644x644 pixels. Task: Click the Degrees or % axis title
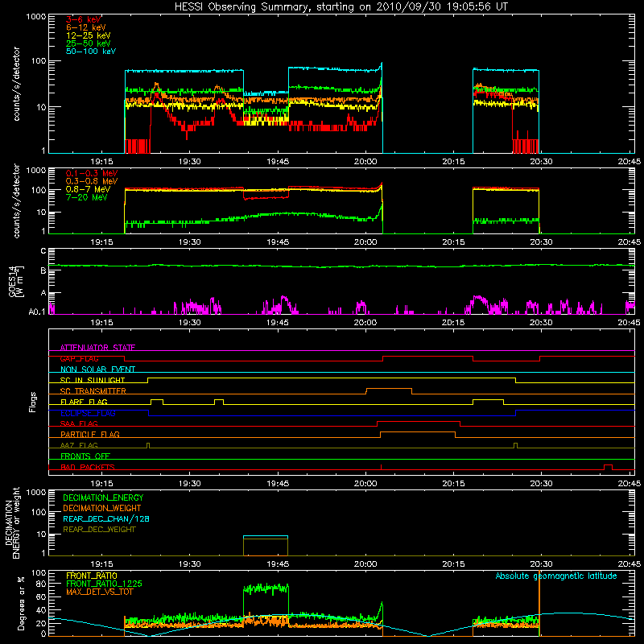click(x=21, y=603)
